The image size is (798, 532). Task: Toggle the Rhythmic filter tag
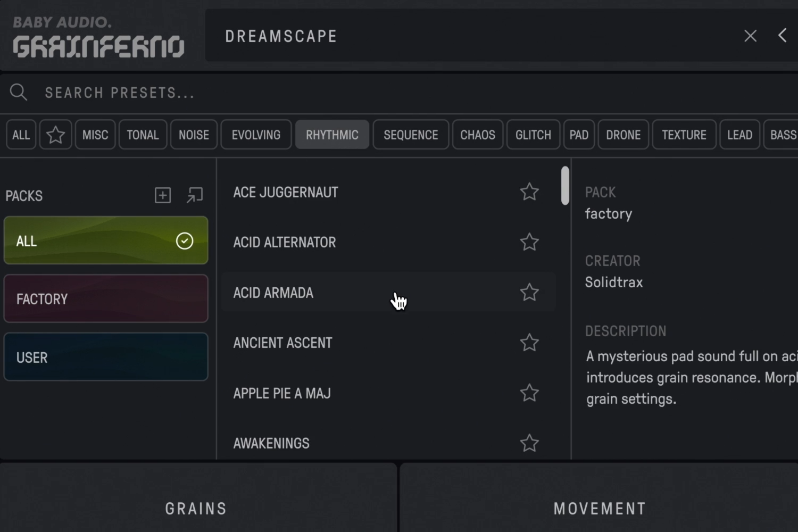[x=332, y=135]
